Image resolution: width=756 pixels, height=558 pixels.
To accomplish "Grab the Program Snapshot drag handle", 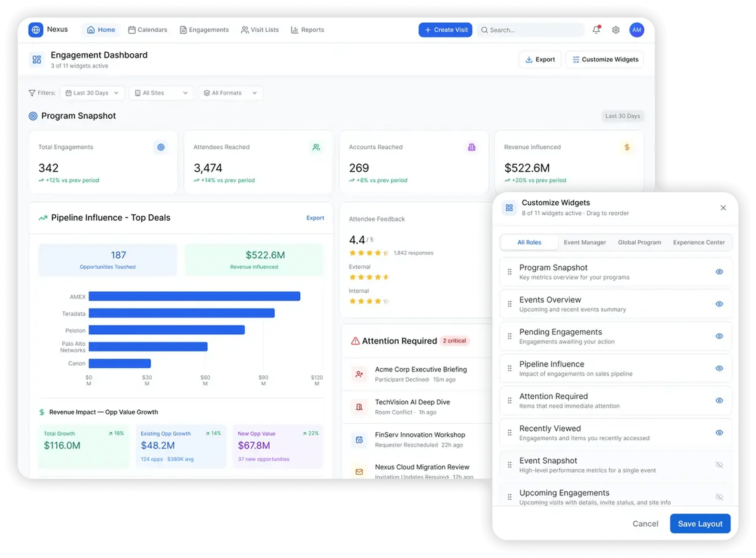I will 510,272.
